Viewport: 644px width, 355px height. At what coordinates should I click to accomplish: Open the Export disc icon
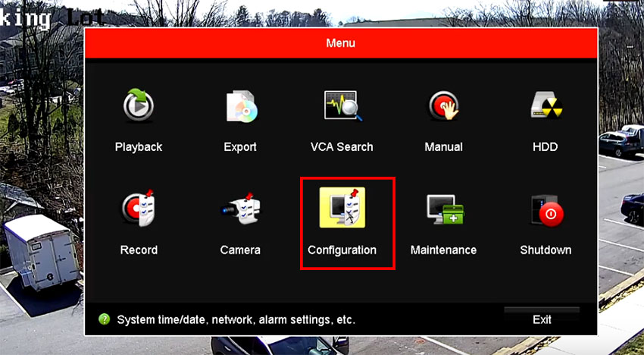242,105
